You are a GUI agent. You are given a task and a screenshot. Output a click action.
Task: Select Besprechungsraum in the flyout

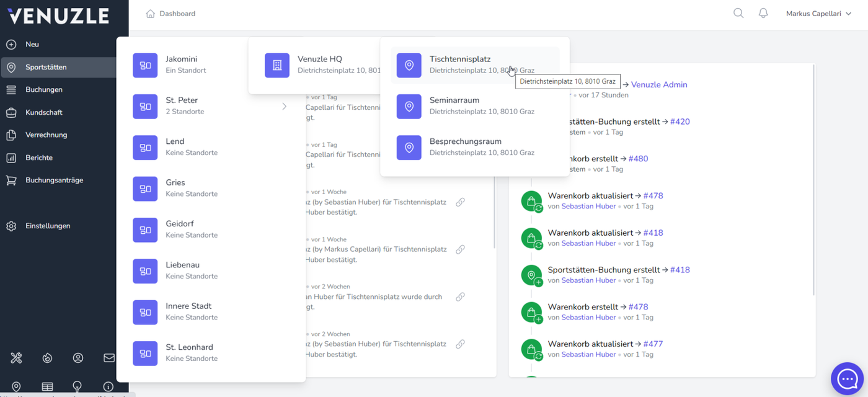(475, 148)
